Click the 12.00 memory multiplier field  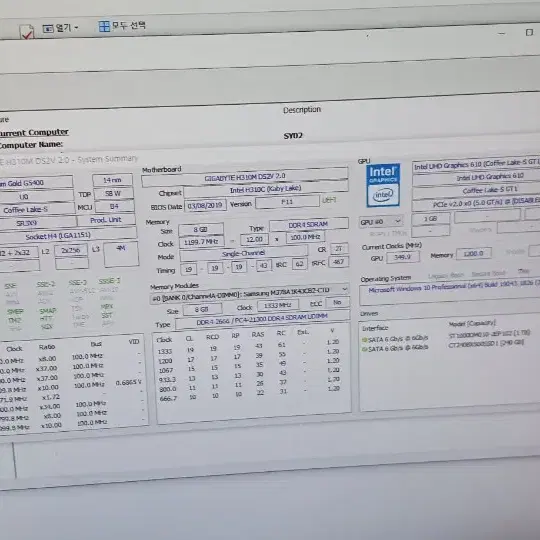click(x=254, y=239)
